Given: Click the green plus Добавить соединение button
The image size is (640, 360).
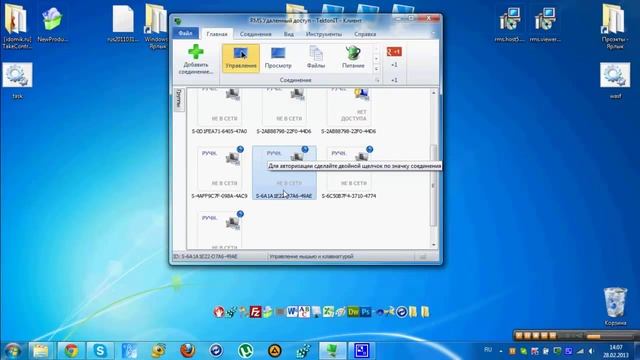Looking at the screenshot, I should (196, 60).
